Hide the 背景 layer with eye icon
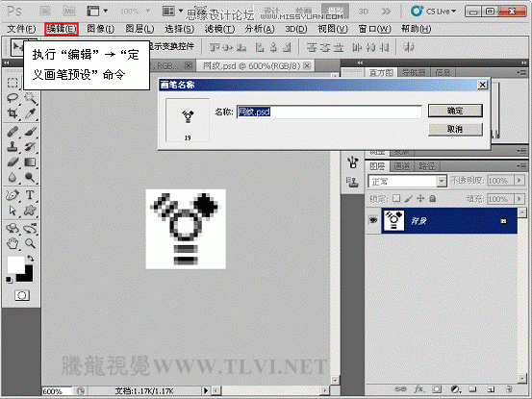 (x=373, y=220)
